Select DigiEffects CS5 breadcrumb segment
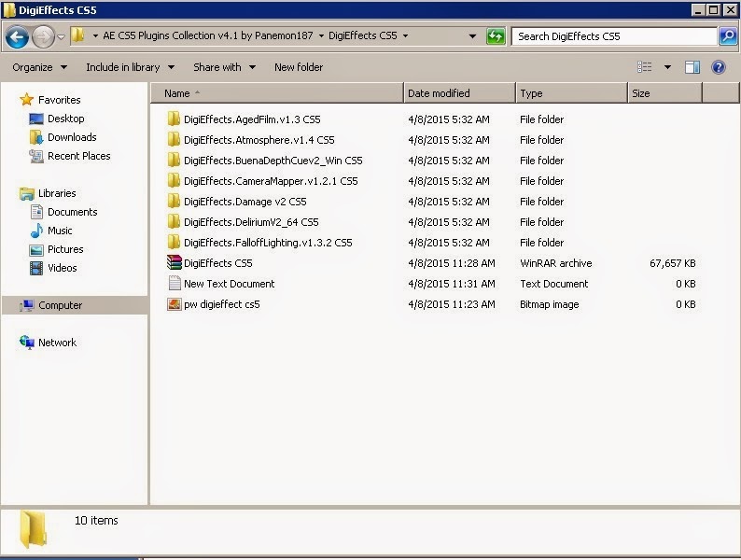This screenshot has height=560, width=741. coord(362,35)
